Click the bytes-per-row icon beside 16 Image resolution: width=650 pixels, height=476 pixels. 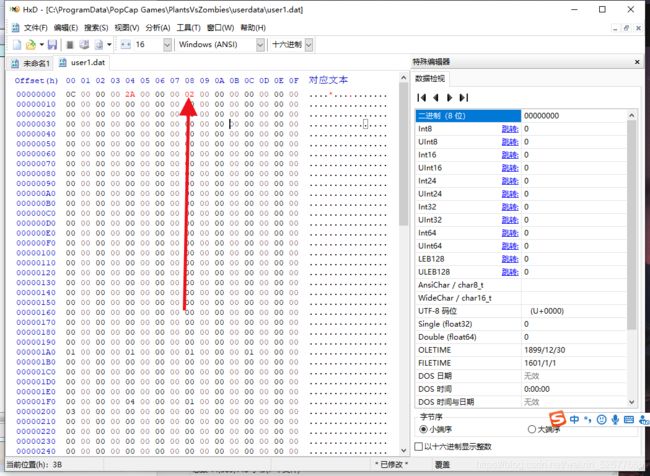(126, 44)
